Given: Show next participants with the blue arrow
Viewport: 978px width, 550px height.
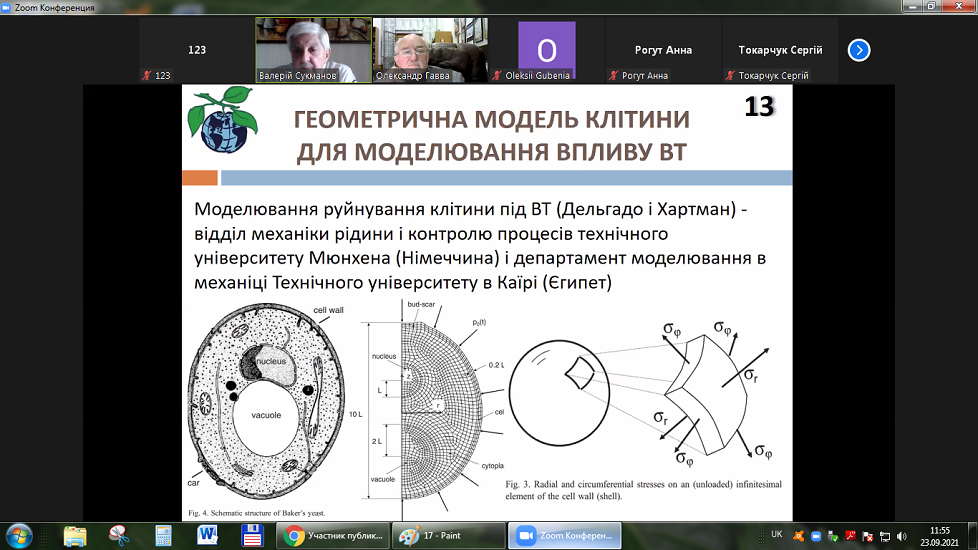Looking at the screenshot, I should [x=859, y=50].
